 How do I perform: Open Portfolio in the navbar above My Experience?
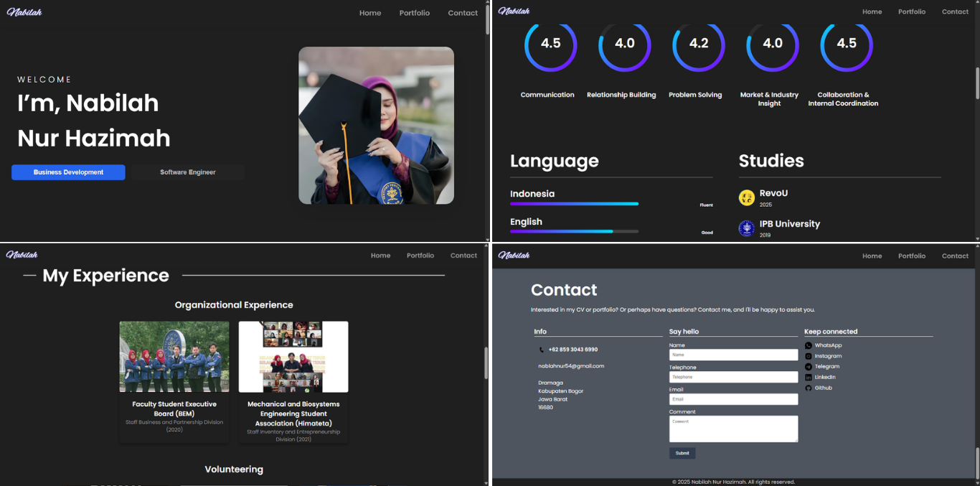(420, 256)
